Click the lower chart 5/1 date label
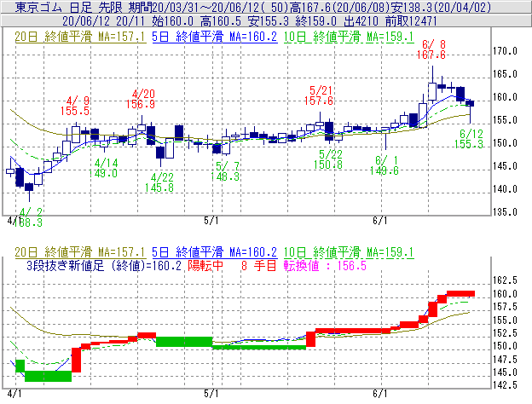The image size is (532, 404). tap(211, 394)
